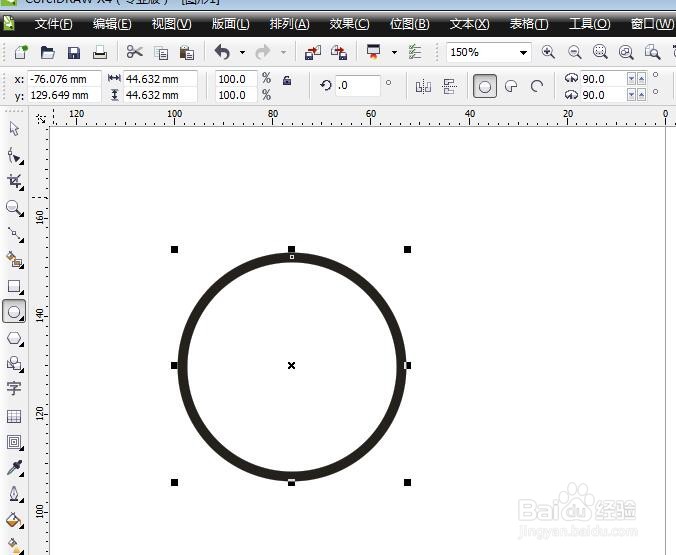This screenshot has width=676, height=555.
Task: Click the Import icon
Action: [313, 53]
